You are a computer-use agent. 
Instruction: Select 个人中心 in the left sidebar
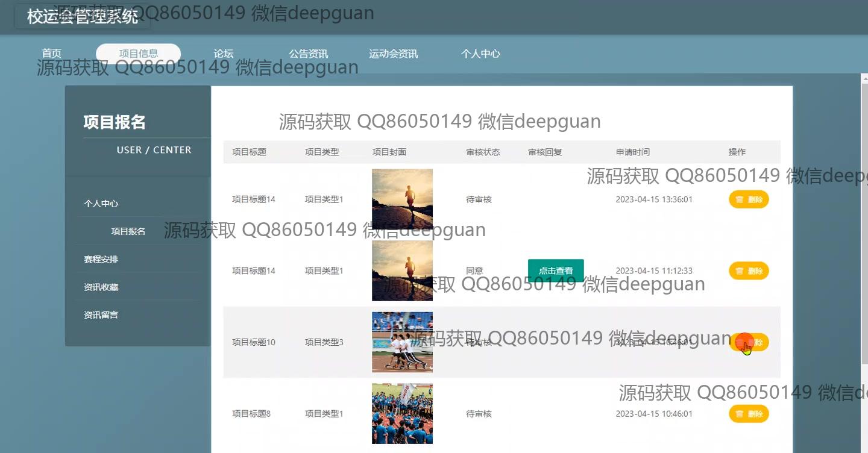(101, 204)
